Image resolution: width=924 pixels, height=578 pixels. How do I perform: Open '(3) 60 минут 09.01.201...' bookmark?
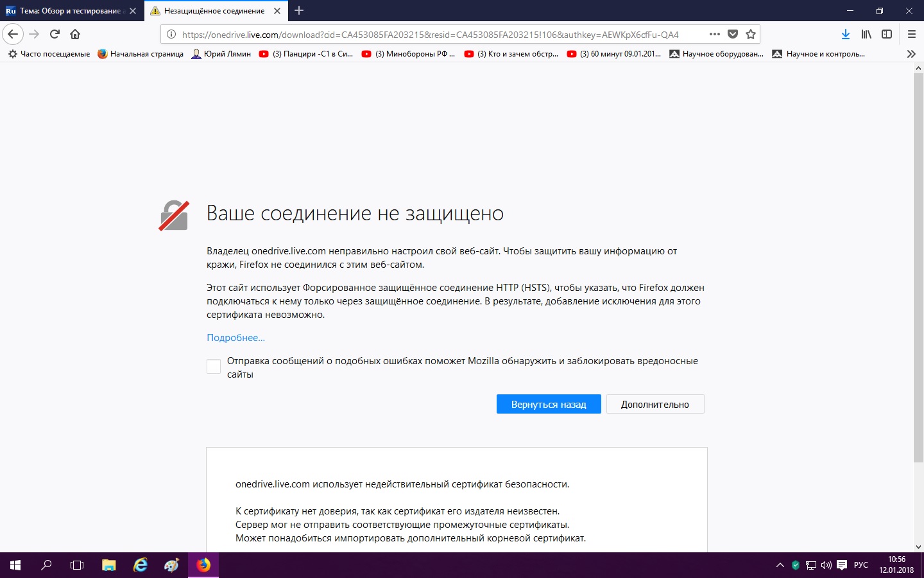(614, 54)
